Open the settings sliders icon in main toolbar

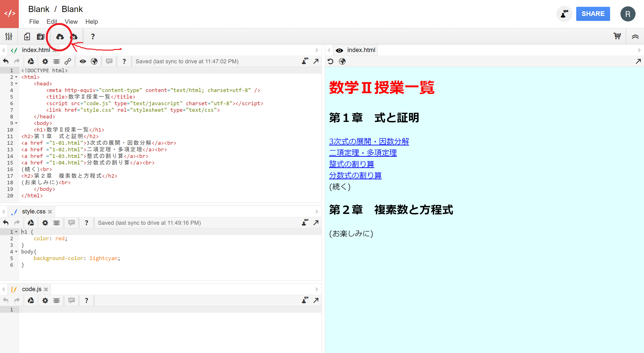[x=9, y=36]
